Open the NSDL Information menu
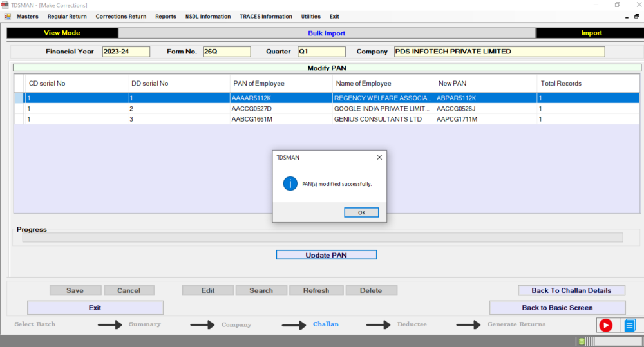This screenshot has width=644, height=347. tap(208, 17)
